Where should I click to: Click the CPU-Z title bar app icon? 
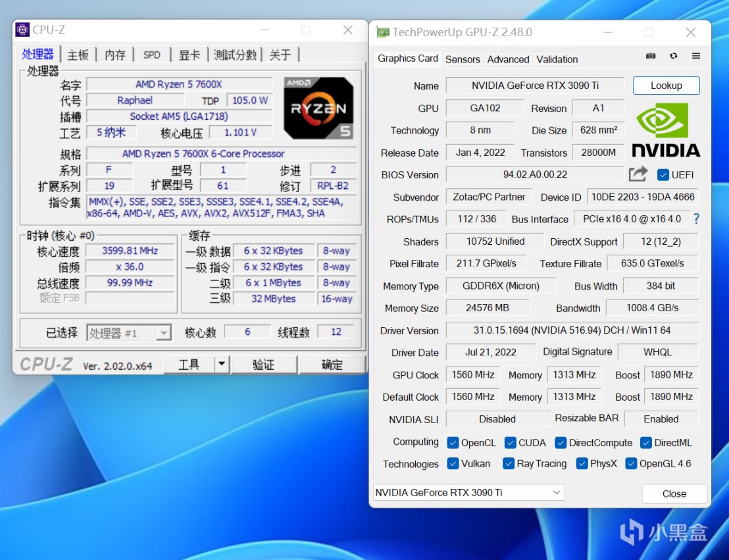[x=22, y=30]
